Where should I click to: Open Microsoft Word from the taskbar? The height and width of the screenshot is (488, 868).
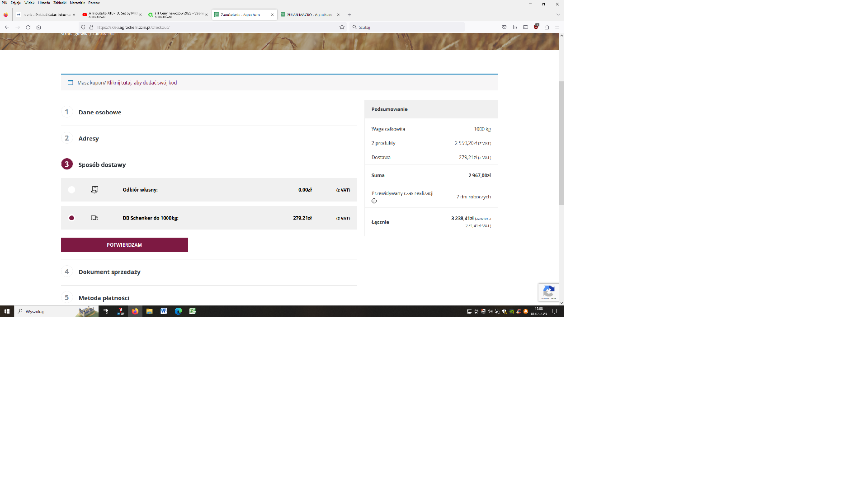pyautogui.click(x=164, y=311)
